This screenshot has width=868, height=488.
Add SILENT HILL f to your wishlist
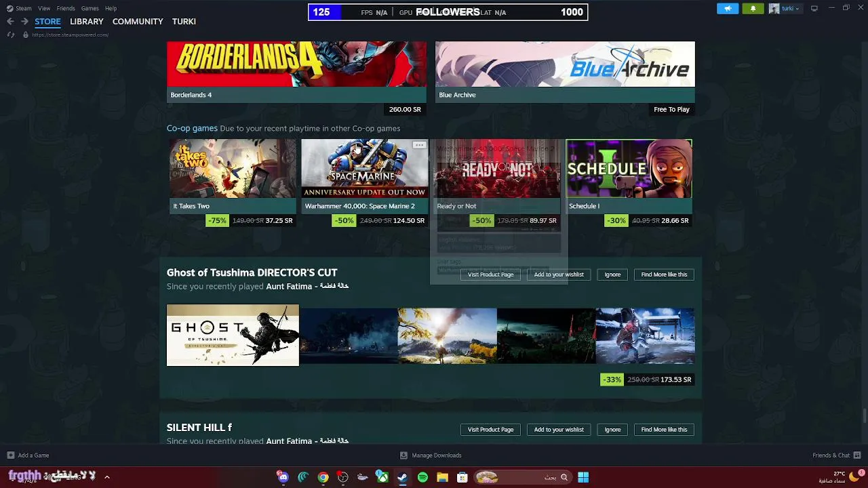tap(559, 430)
